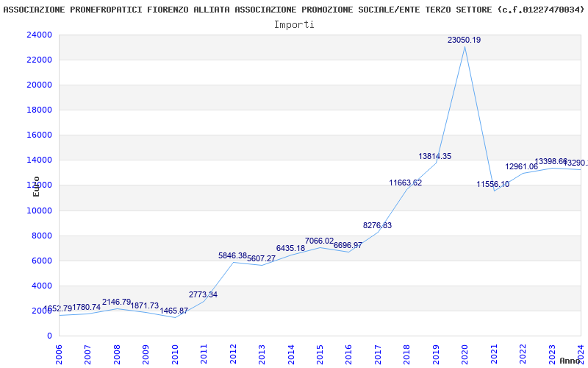Select the data label 5607.27
588x368 pixels.
click(x=261, y=259)
